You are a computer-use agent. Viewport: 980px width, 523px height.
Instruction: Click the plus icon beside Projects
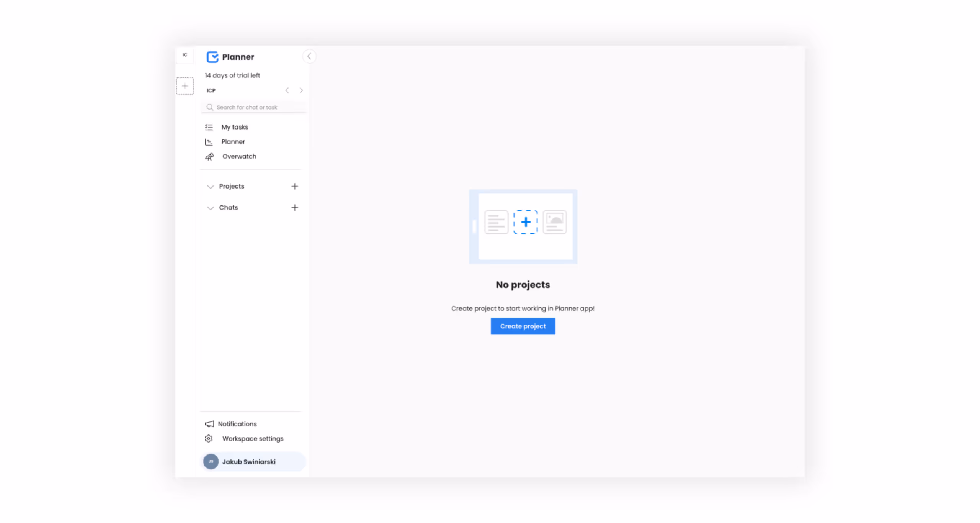(x=294, y=186)
